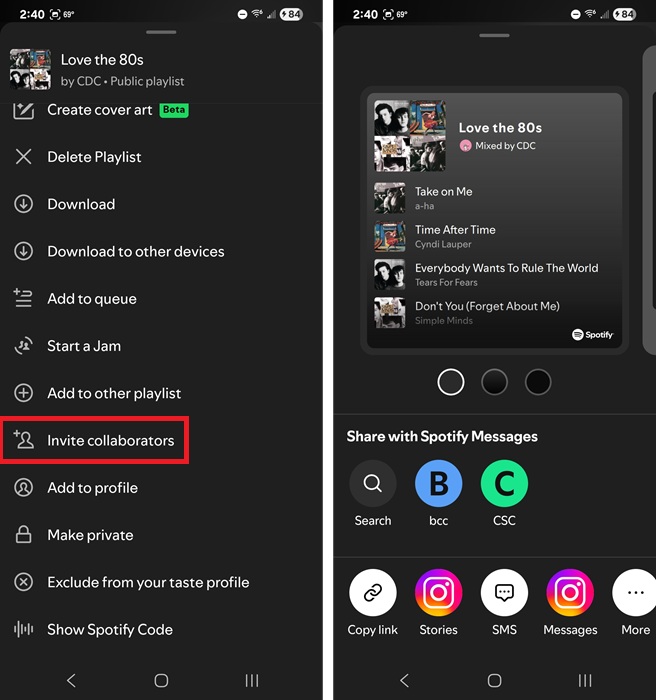Screen dimensions: 656x700
Task: Tap Home button on left phone nav bar
Action: tap(161, 680)
